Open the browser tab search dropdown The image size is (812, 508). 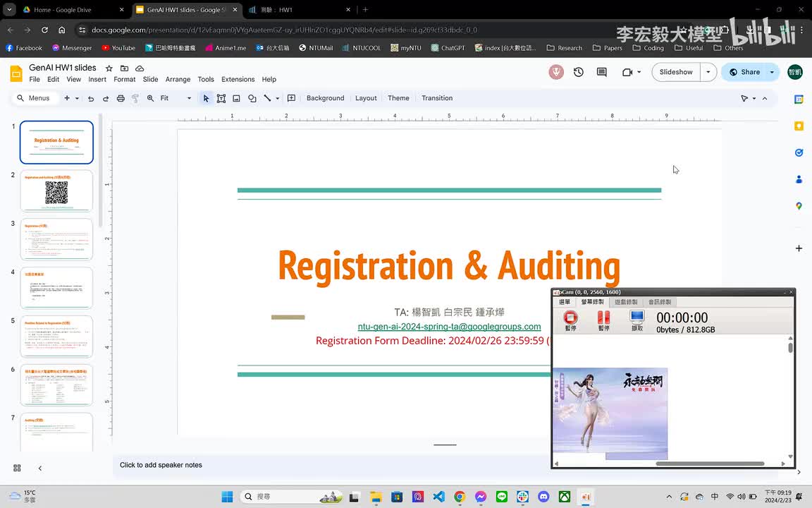(9, 9)
